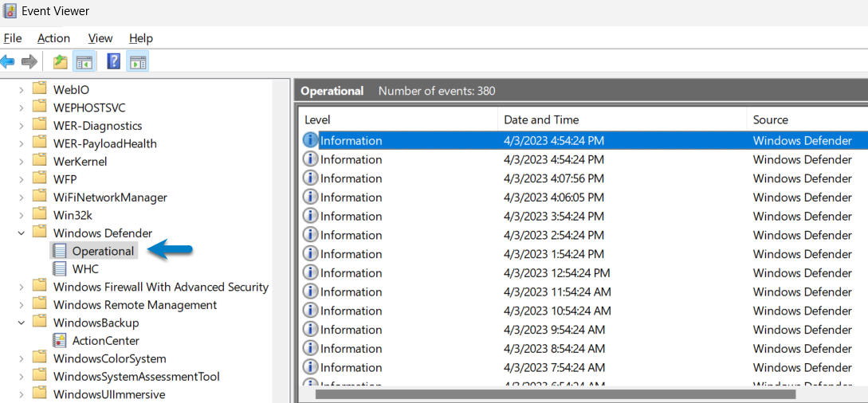This screenshot has width=868, height=403.
Task: Select the event at 4/3/2023 11:54:24 AM
Action: pyautogui.click(x=583, y=291)
